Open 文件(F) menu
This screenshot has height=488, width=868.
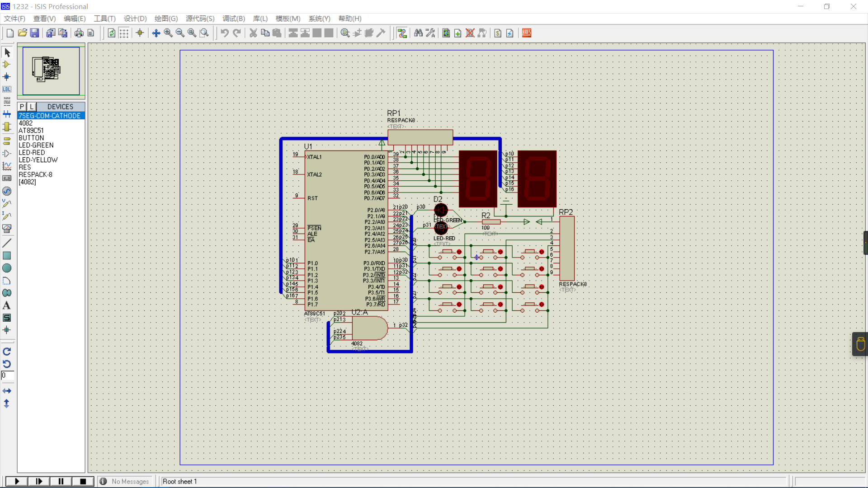(x=14, y=19)
